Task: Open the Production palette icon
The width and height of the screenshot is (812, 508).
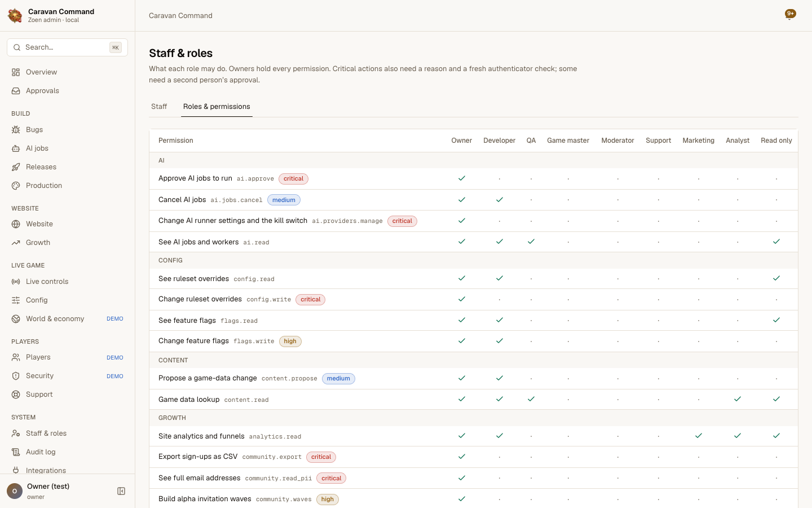Action: [x=16, y=186]
